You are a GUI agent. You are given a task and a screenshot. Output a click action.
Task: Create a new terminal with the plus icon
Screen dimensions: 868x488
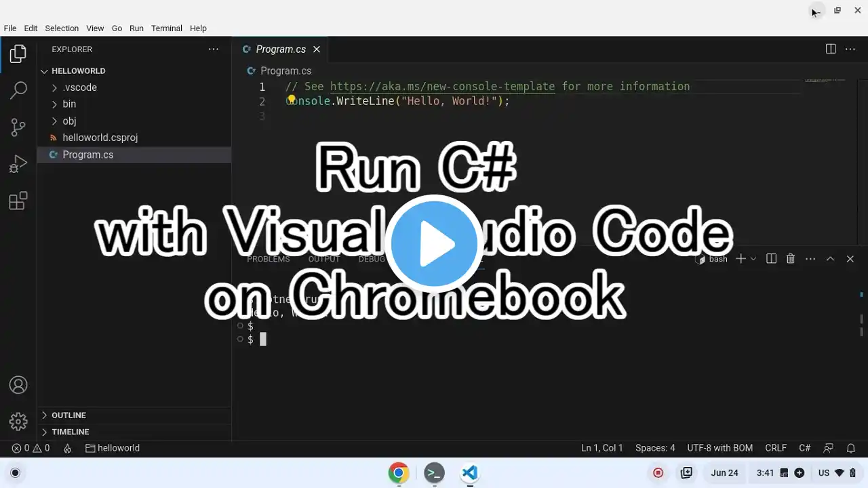[x=741, y=259]
